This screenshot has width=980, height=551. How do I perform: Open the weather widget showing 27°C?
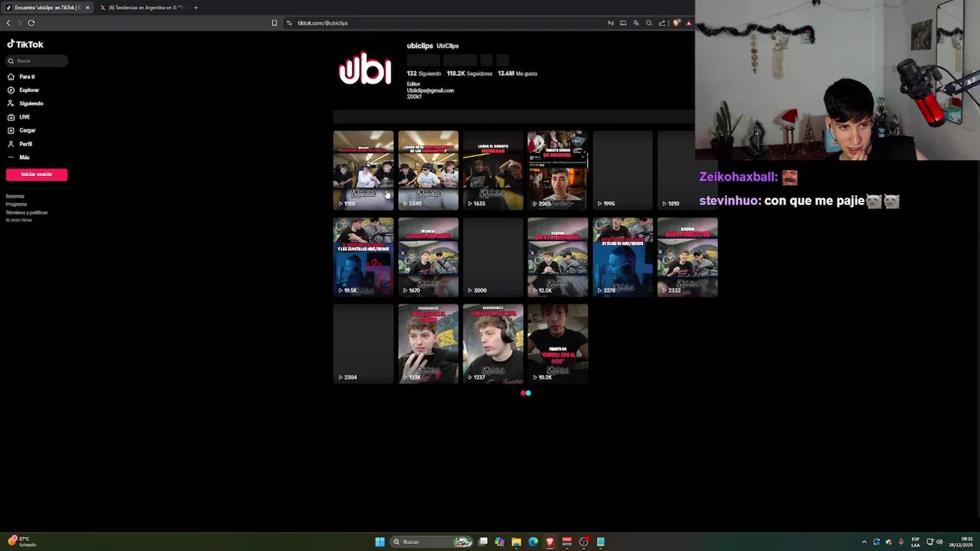[22, 542]
